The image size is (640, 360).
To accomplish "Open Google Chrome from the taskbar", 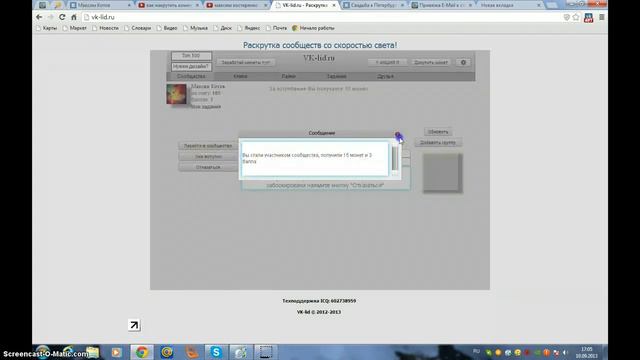I will click(x=142, y=352).
